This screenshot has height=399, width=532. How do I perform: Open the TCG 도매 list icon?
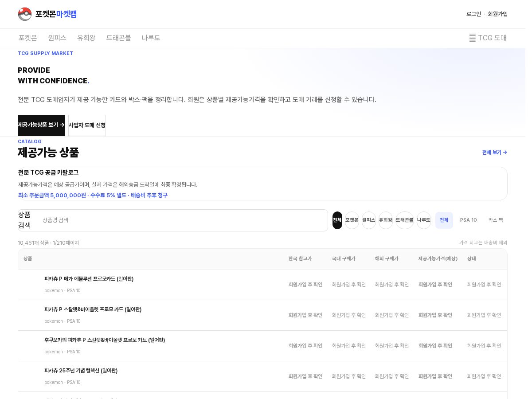tap(473, 38)
